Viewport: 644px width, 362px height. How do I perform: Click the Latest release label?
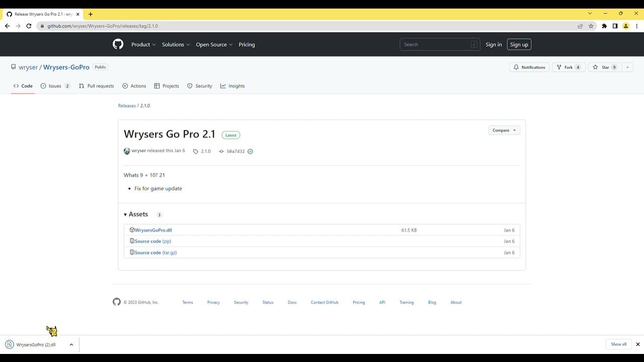pos(231,135)
